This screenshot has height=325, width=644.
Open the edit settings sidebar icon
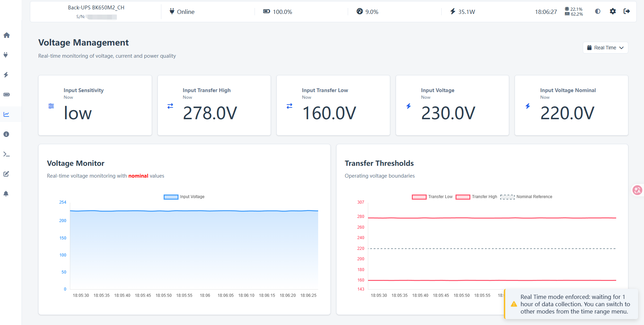point(6,174)
